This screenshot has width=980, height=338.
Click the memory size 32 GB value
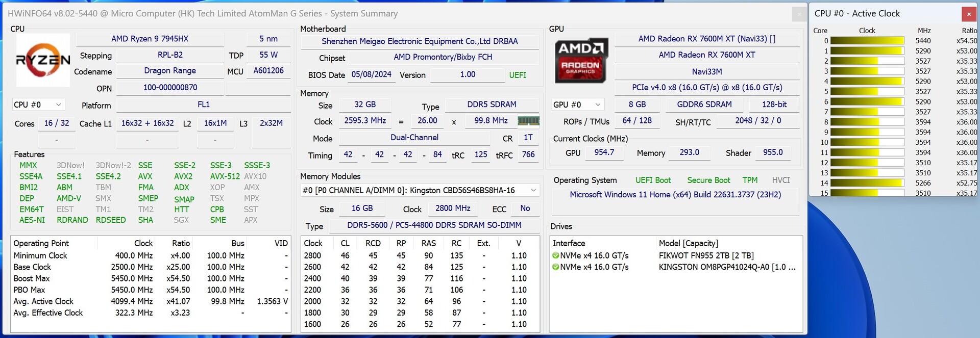pyautogui.click(x=365, y=105)
